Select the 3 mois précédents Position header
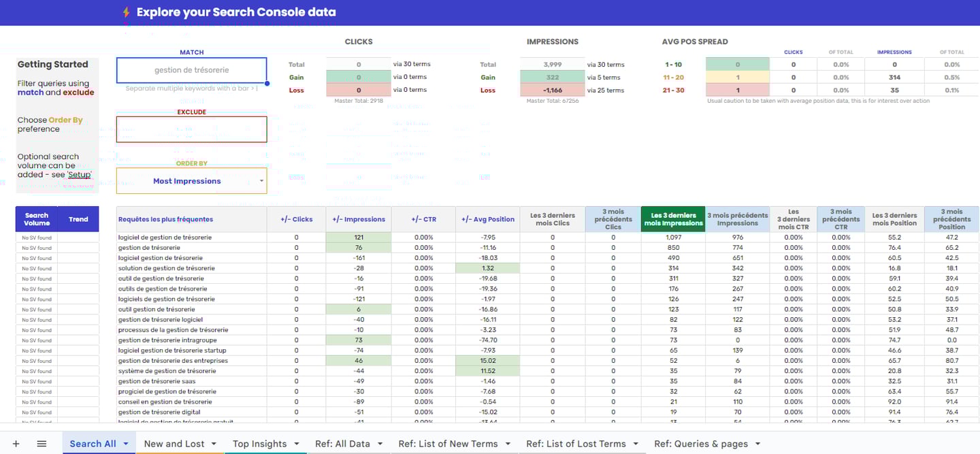The height and width of the screenshot is (454, 980). pos(951,219)
